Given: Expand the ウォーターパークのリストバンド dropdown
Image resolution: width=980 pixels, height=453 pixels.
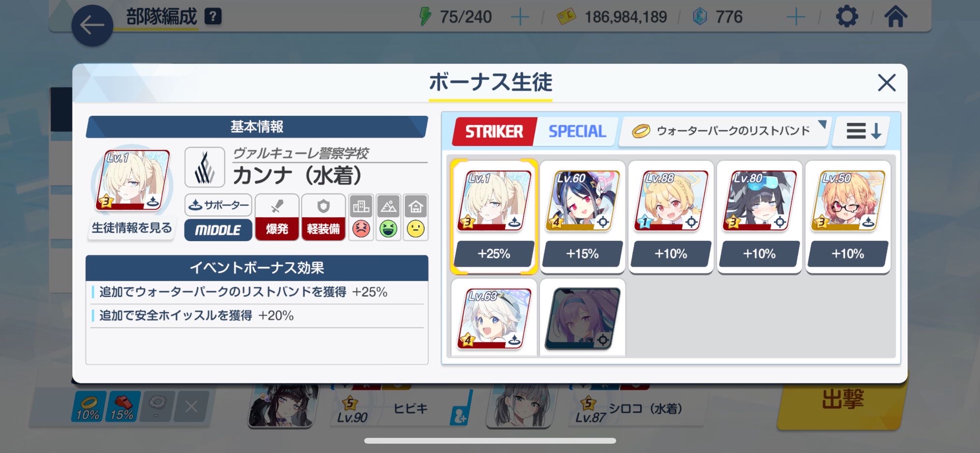Looking at the screenshot, I should [x=725, y=131].
